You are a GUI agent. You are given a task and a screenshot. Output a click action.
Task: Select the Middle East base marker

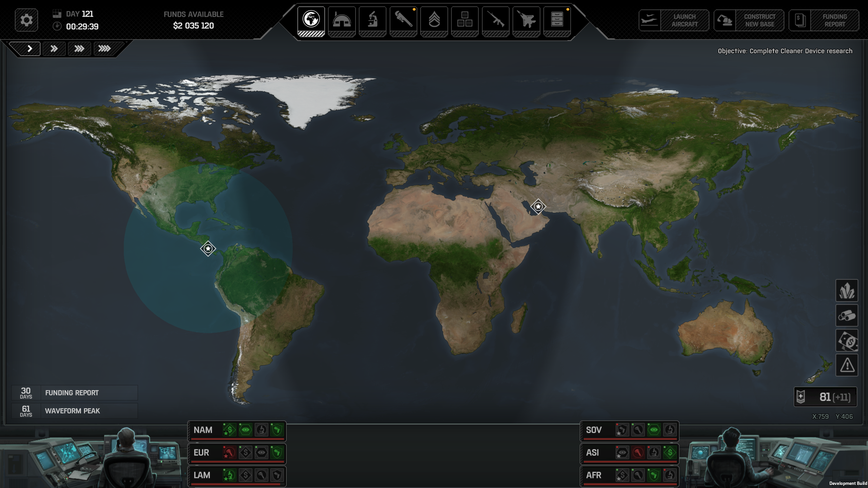(538, 207)
